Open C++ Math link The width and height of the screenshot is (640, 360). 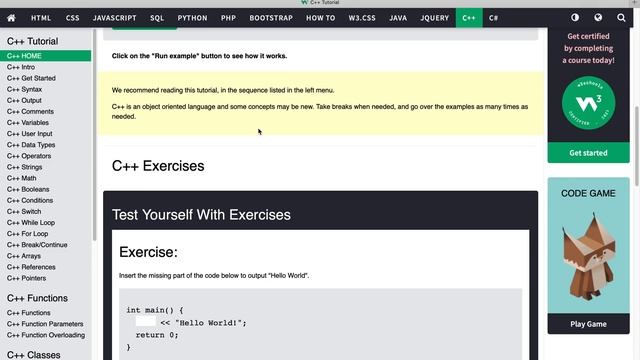pyautogui.click(x=21, y=178)
